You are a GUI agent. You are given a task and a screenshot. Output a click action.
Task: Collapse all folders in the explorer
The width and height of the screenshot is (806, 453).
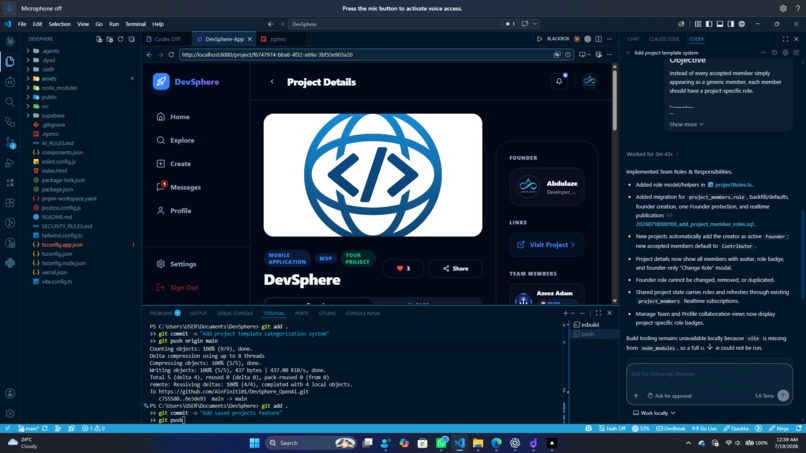click(x=132, y=39)
